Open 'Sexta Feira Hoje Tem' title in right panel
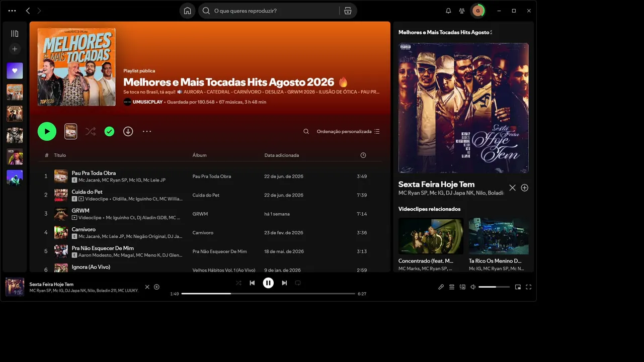Screen dimensions: 644x362 (436, 184)
